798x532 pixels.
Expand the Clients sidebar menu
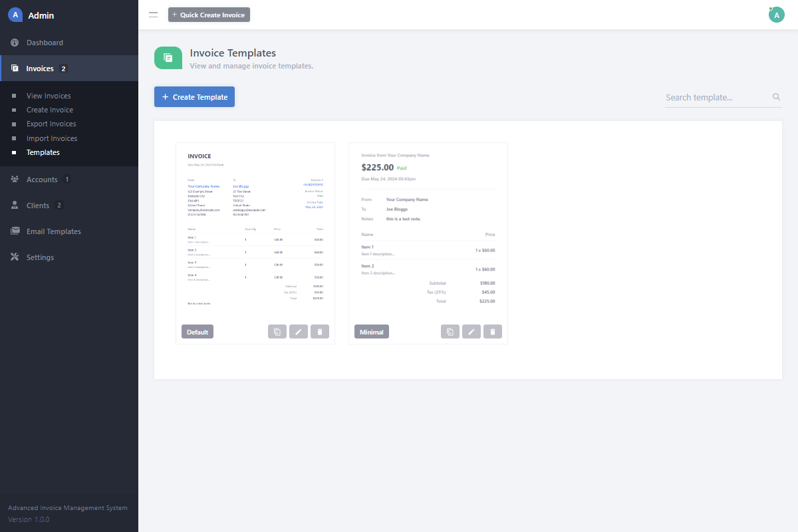tap(38, 205)
